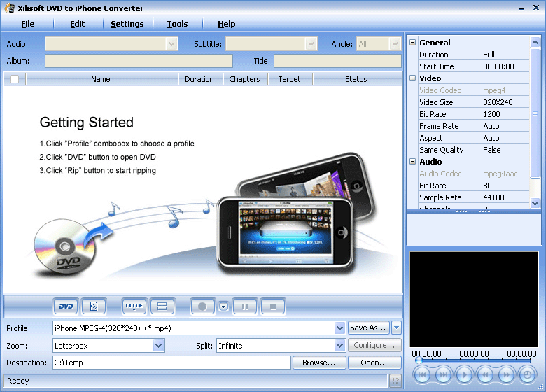
Task: Click the video Bit Rate value 1200
Action: [505, 114]
